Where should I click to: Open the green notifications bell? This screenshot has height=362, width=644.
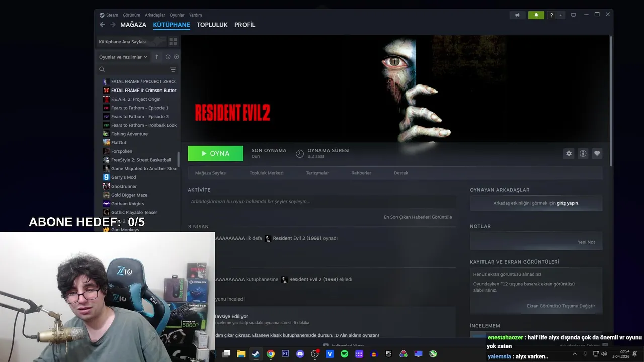(x=536, y=15)
